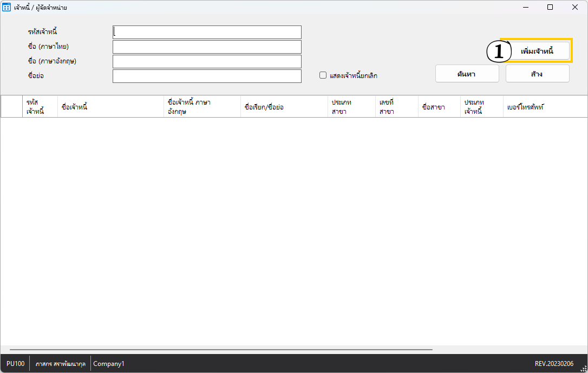Click the ชื่อ (ภาษาไทย) text field
This screenshot has width=588, height=373.
[x=207, y=47]
